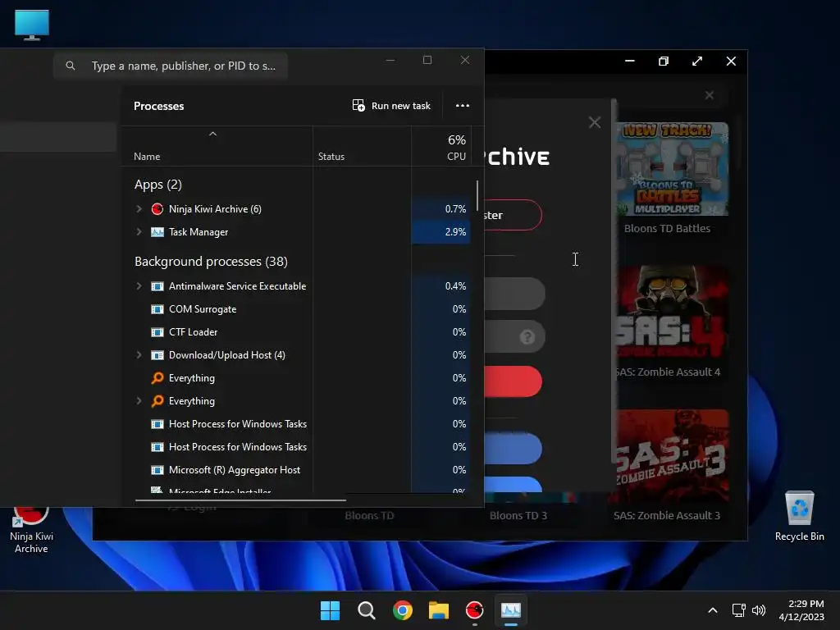This screenshot has height=630, width=840.
Task: Click the Task Manager vertical scrollbar
Action: click(477, 196)
